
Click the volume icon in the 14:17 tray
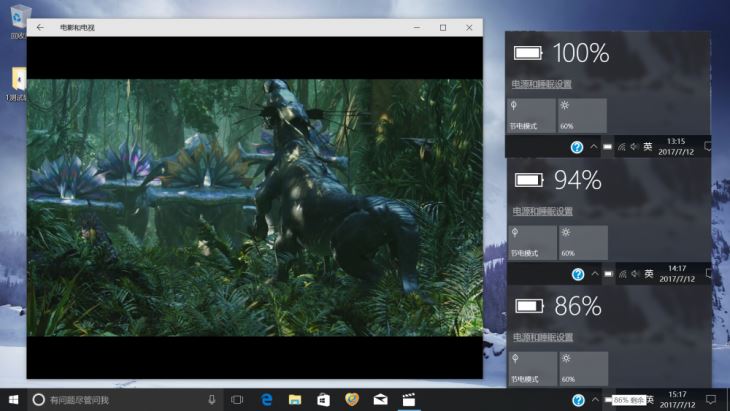635,274
